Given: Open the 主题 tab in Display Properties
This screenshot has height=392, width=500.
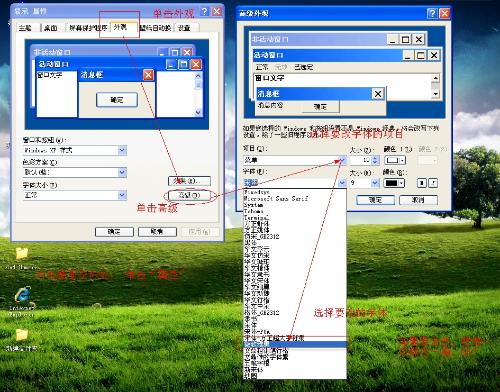Looking at the screenshot, I should pyautogui.click(x=25, y=28).
